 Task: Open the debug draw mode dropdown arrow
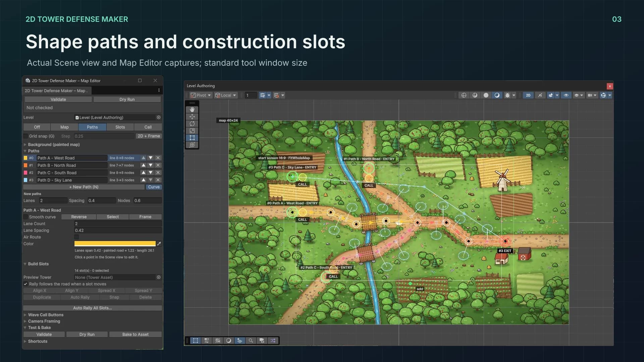[x=514, y=95]
